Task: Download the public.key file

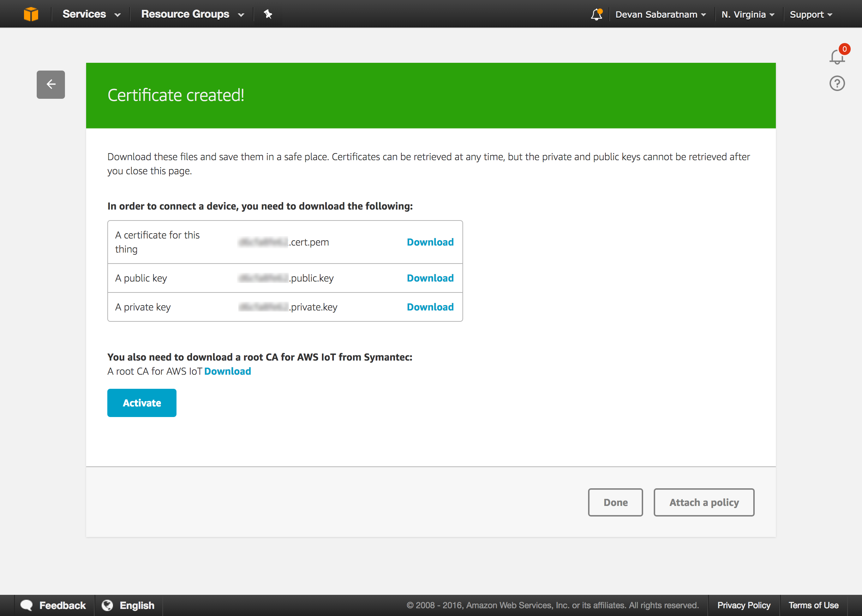Action: tap(430, 278)
